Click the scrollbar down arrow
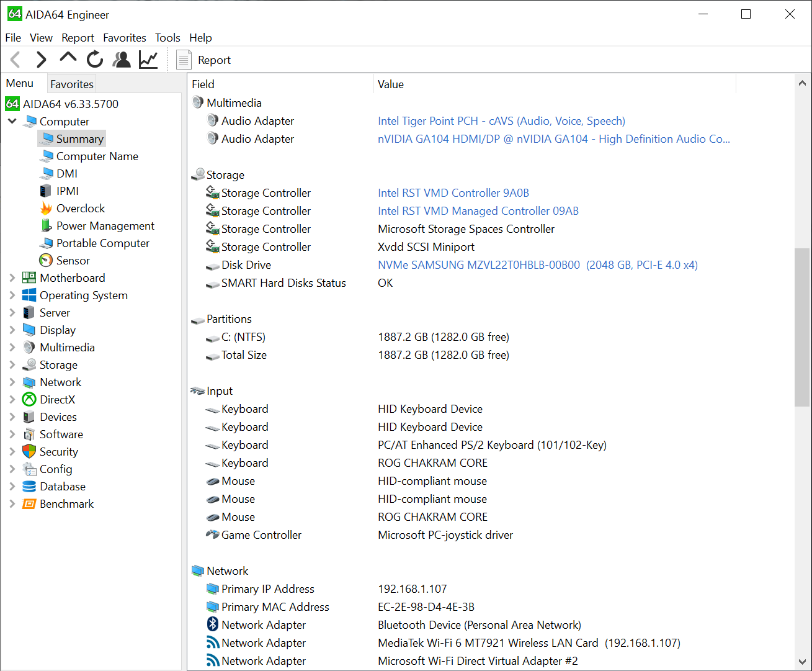 (801, 662)
